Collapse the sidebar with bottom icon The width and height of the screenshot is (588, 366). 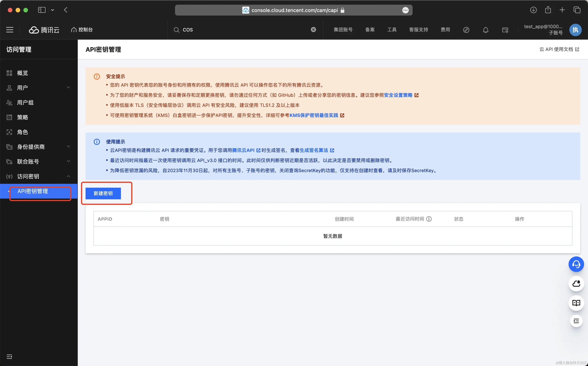pyautogui.click(x=9, y=356)
